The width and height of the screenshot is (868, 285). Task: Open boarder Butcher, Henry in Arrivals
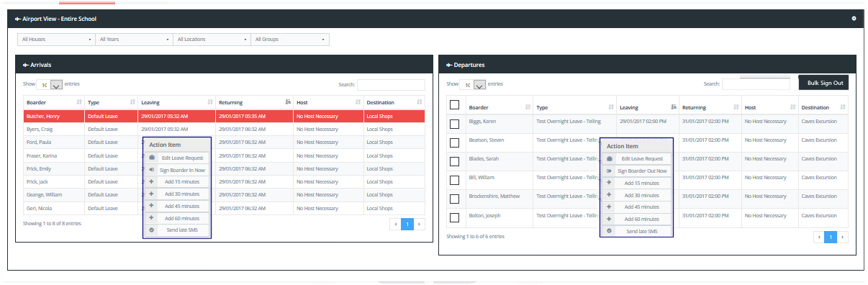[x=42, y=116]
